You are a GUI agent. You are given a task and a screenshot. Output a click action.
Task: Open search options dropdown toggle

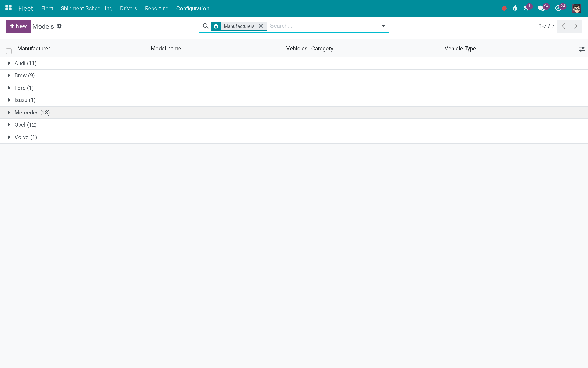[x=383, y=26]
